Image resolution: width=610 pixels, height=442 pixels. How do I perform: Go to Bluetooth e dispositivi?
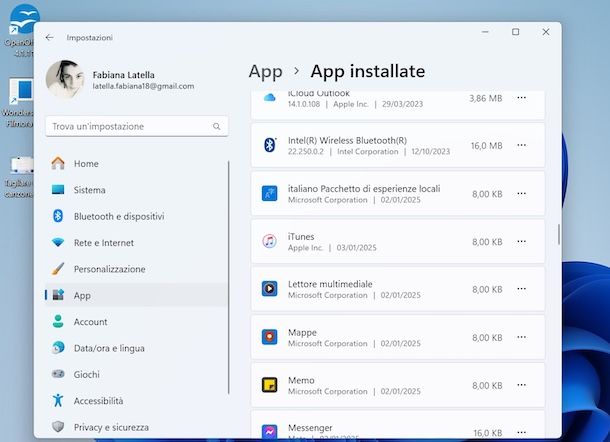(136, 216)
